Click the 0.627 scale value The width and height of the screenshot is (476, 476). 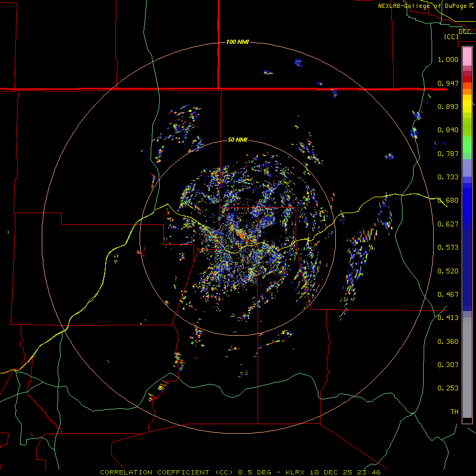(448, 224)
